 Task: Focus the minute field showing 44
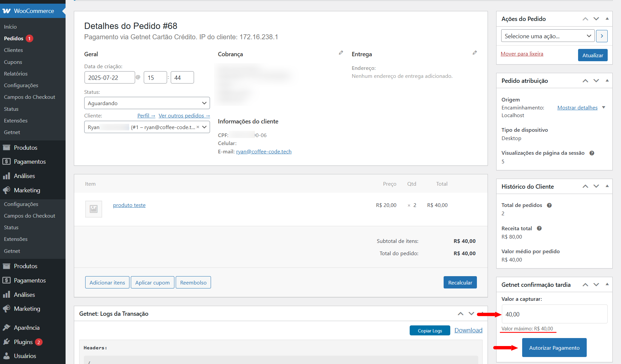coord(182,78)
